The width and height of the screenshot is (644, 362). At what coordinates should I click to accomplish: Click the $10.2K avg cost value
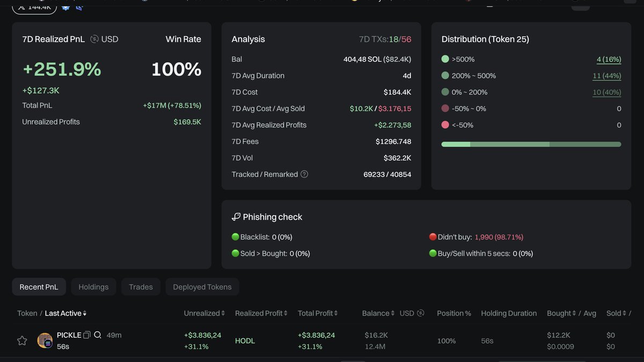pyautogui.click(x=361, y=108)
